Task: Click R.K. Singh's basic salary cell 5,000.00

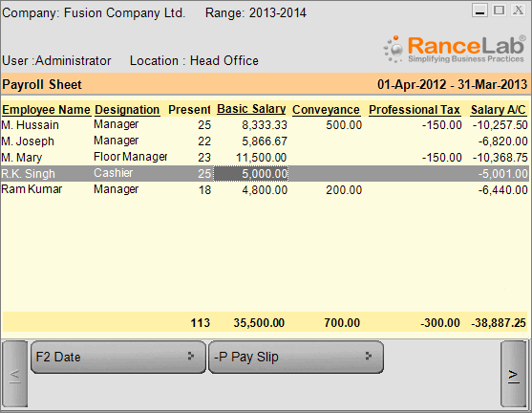Action: tap(251, 174)
